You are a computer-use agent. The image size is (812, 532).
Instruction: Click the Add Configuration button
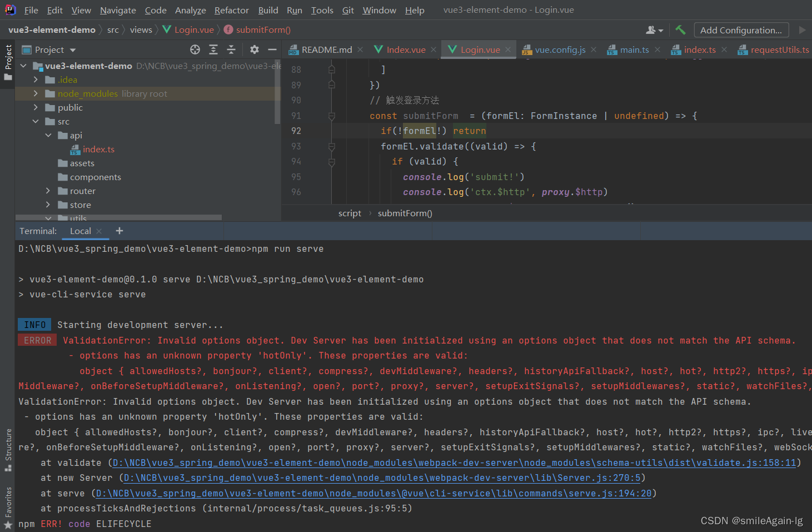coord(741,29)
